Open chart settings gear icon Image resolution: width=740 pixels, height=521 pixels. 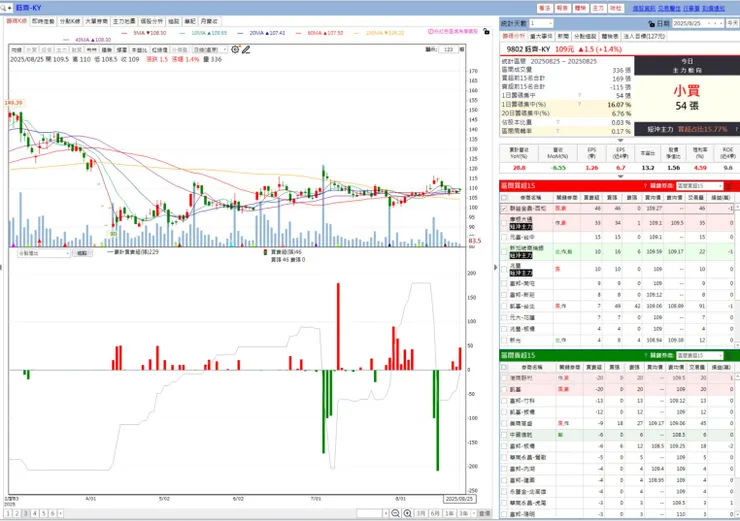click(x=235, y=49)
